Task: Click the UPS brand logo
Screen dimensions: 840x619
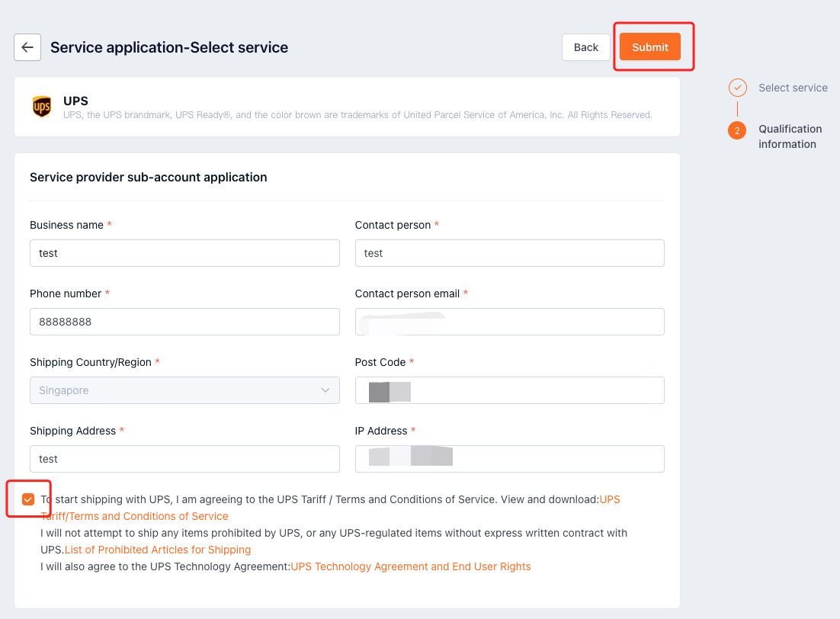Action: (x=41, y=106)
